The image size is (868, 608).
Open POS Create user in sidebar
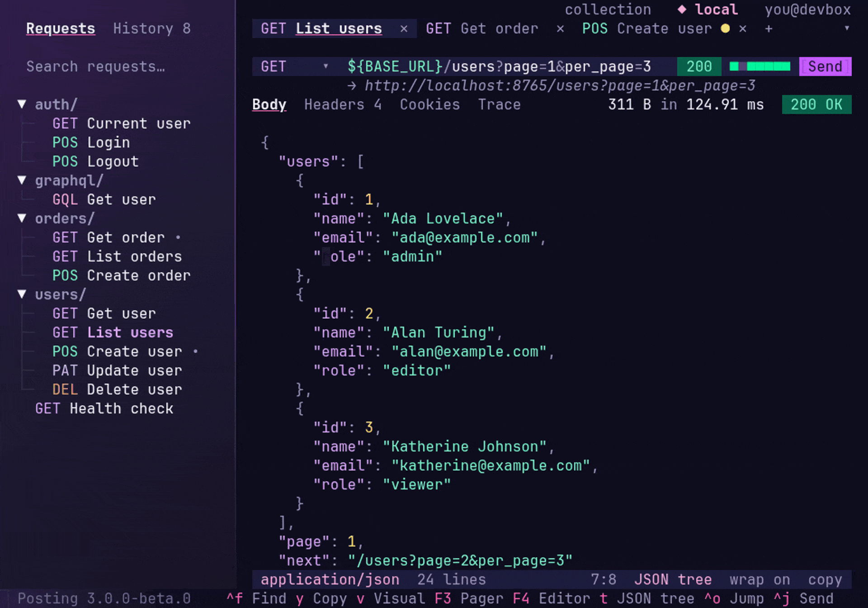[117, 351]
